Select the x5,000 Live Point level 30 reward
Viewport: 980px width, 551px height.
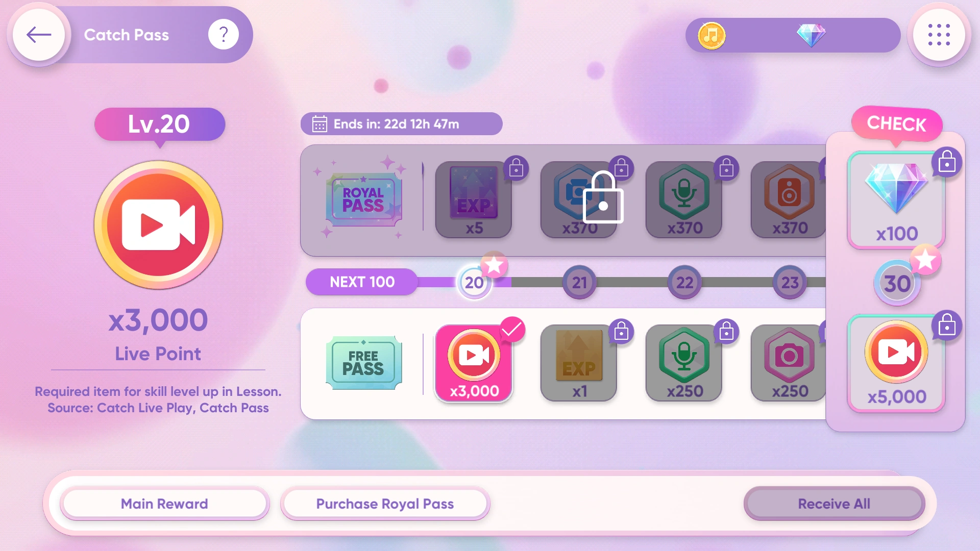point(896,363)
